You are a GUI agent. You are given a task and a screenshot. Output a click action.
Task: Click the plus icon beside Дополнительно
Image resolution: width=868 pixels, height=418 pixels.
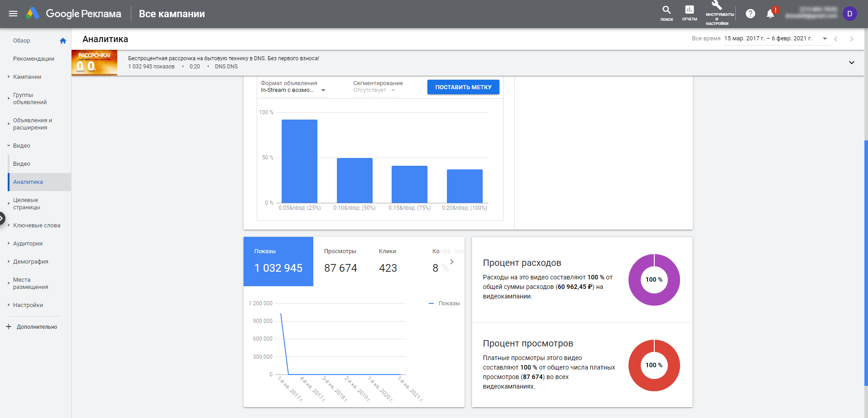tap(9, 327)
